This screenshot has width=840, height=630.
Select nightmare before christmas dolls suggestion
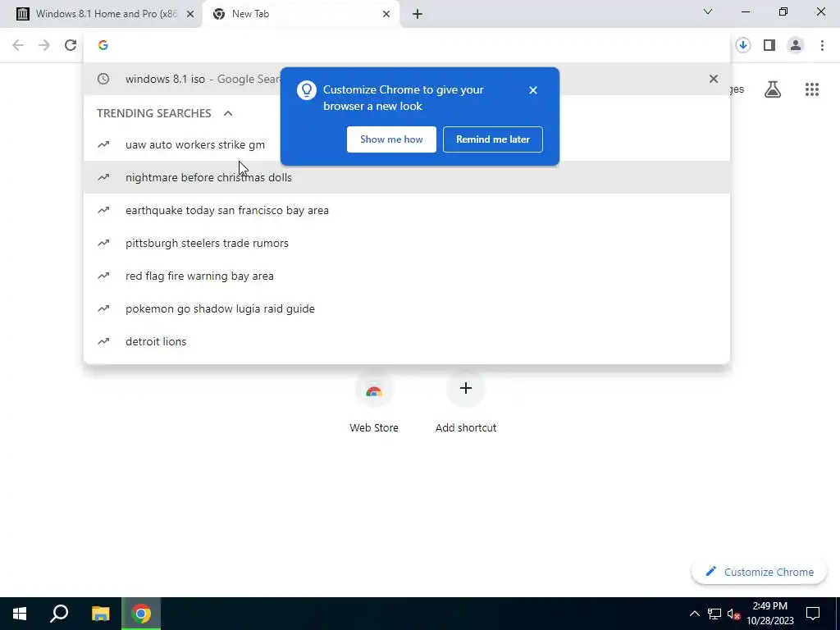407,177
